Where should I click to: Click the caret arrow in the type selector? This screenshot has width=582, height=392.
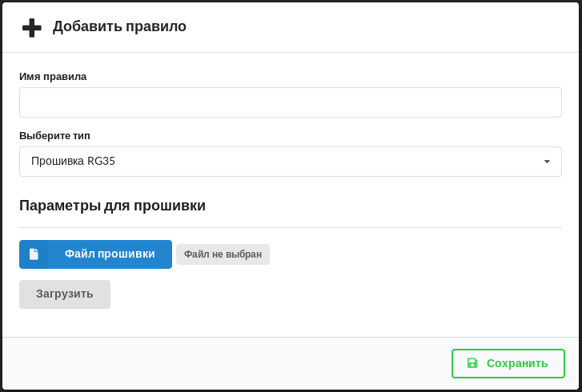pyautogui.click(x=547, y=162)
